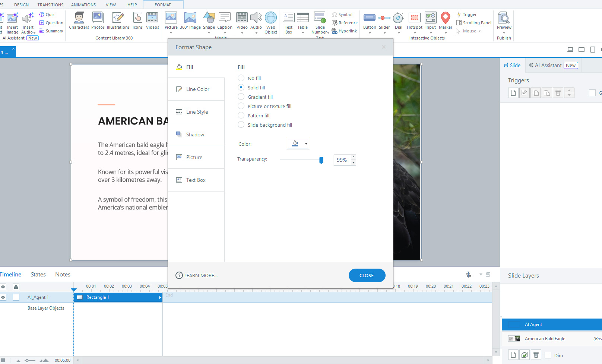Click the Transparency slider handle
This screenshot has height=364, width=602.
[321, 160]
